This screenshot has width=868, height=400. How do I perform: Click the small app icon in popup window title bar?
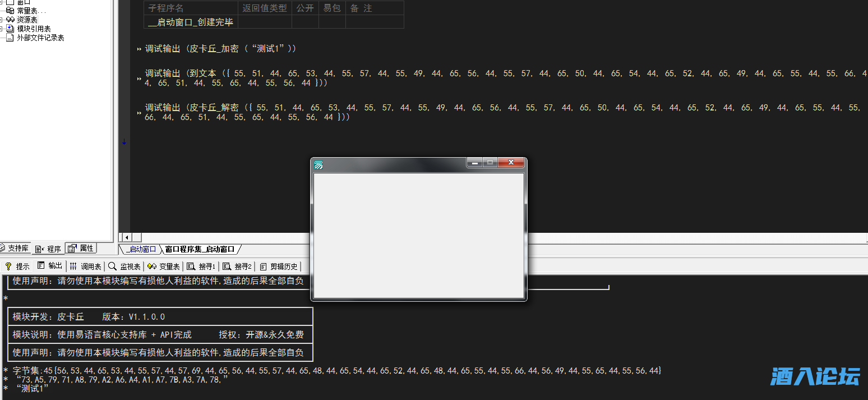(318, 164)
